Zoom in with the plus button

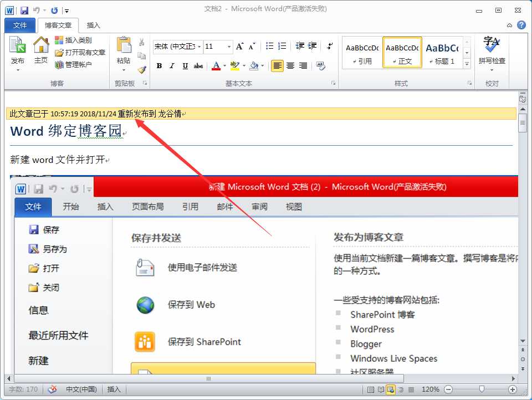point(513,389)
